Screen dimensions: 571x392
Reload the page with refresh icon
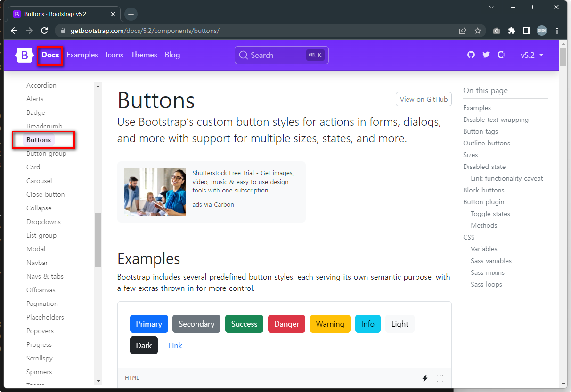(44, 31)
